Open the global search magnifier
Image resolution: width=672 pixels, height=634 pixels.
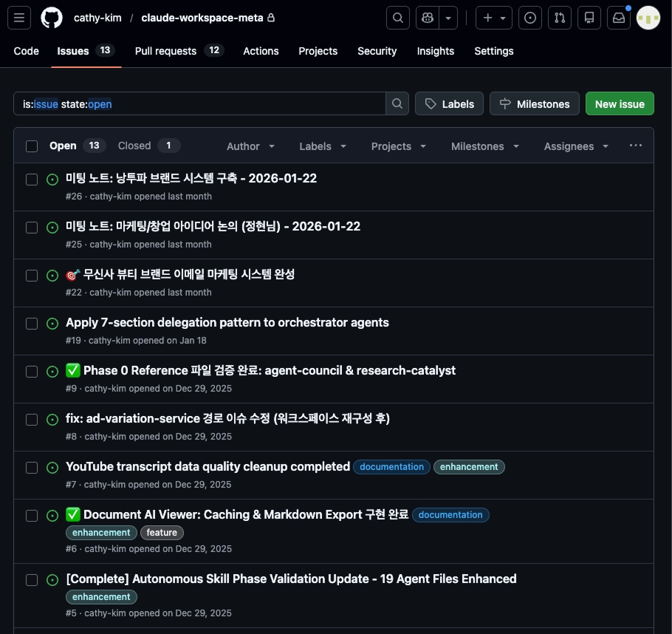click(397, 18)
